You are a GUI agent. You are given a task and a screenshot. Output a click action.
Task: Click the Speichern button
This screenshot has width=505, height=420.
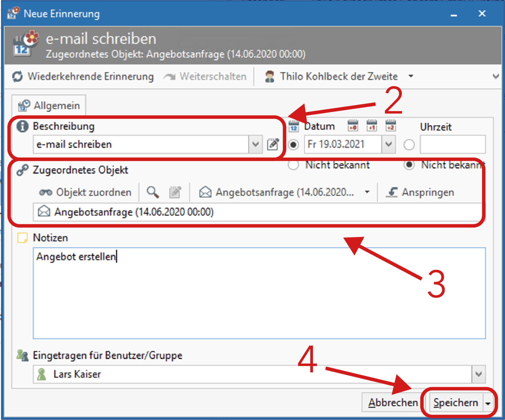point(456,402)
